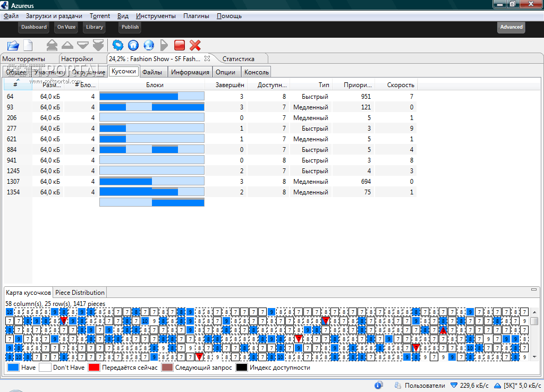Click the Передаётся сейчас red swatch

94,368
